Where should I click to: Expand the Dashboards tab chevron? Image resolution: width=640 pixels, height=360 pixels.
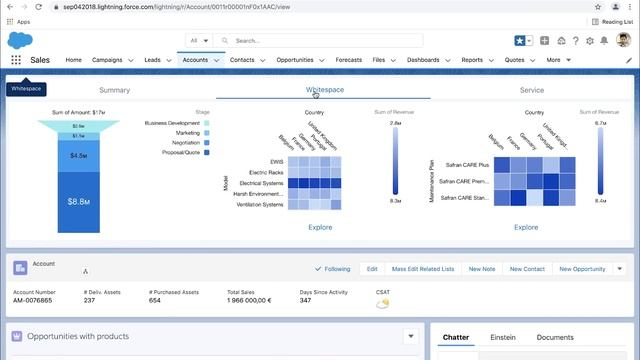point(448,60)
